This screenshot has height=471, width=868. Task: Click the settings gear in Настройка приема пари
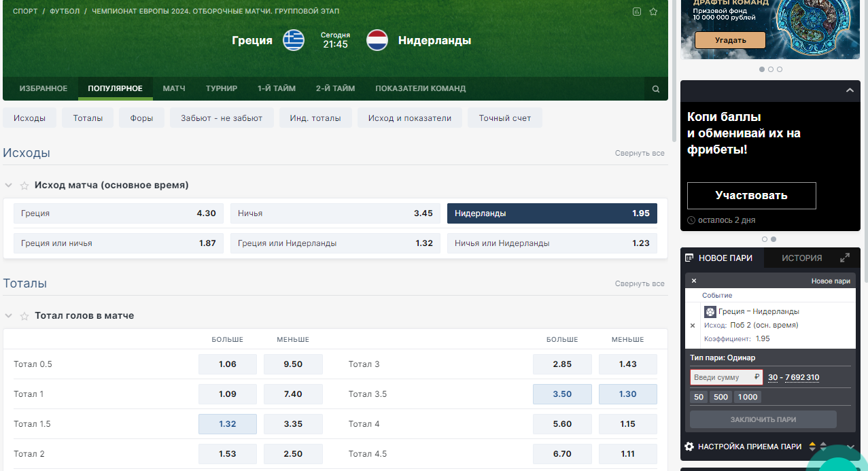689,447
